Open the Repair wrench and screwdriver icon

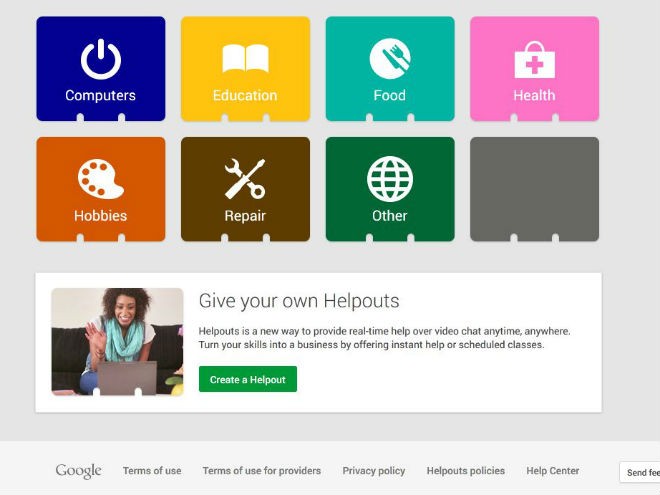click(x=245, y=178)
